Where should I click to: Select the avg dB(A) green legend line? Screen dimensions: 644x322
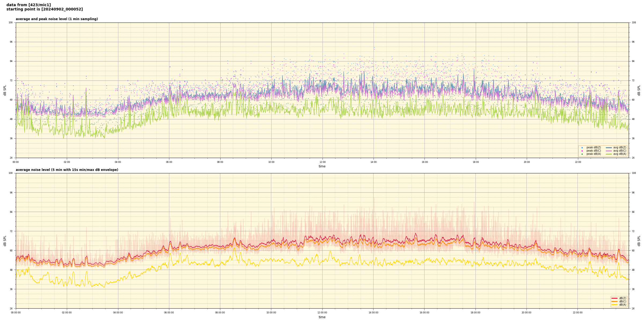[x=609, y=154]
